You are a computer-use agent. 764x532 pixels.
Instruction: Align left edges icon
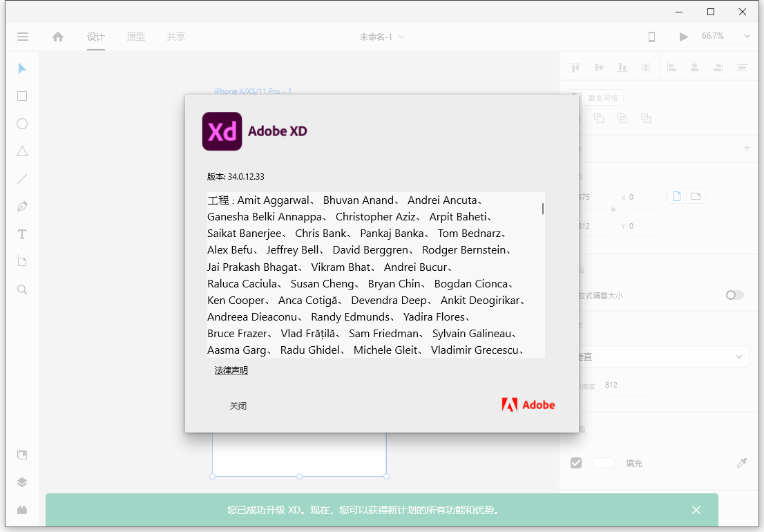pyautogui.click(x=671, y=68)
